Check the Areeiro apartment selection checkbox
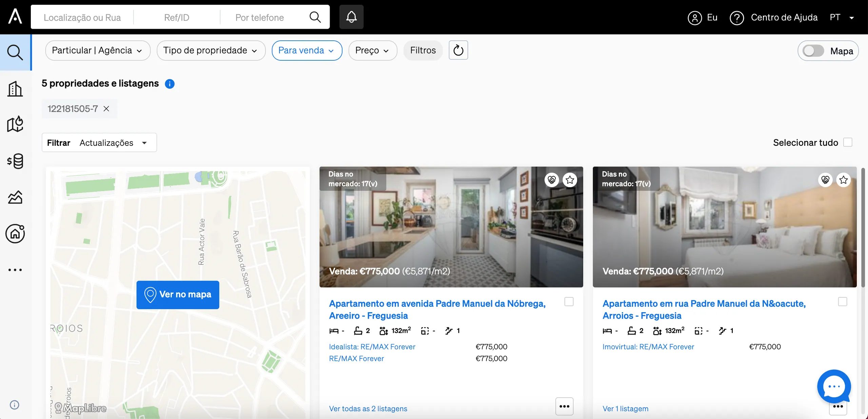The image size is (868, 419). (569, 302)
